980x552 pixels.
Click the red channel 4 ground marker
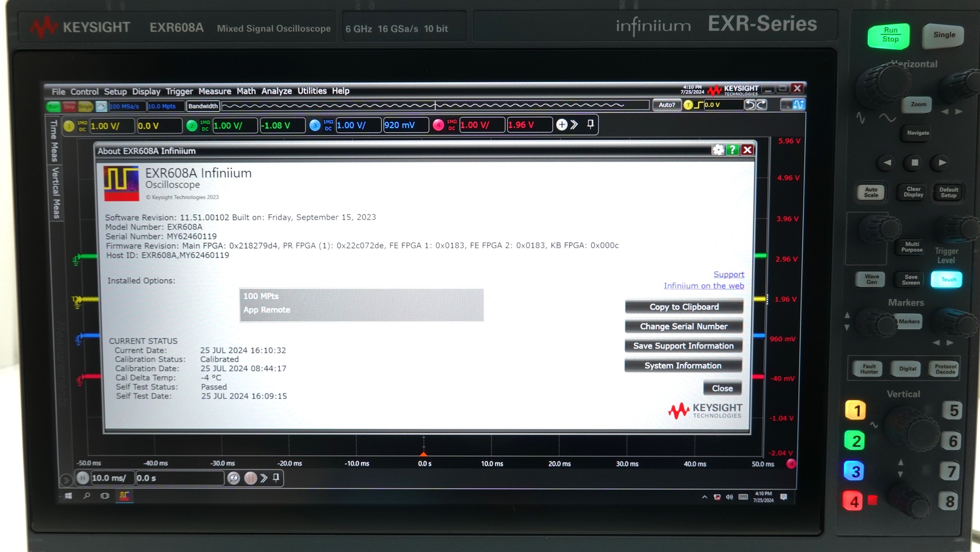point(80,380)
